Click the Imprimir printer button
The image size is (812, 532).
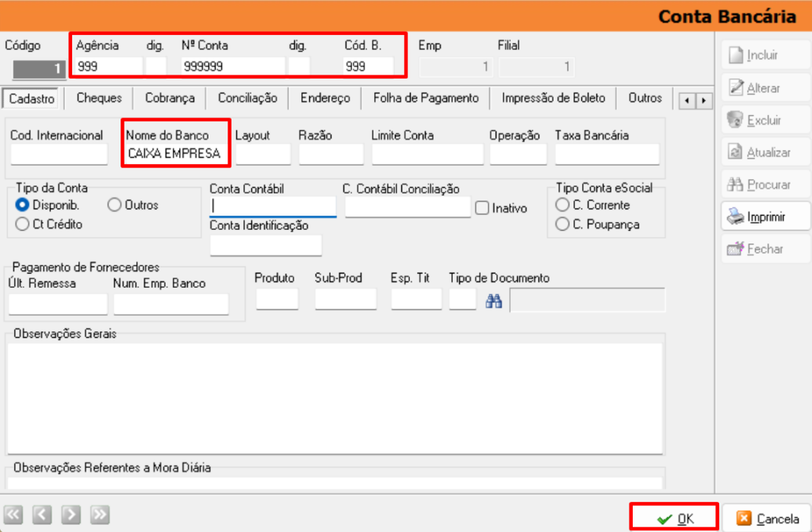765,216
